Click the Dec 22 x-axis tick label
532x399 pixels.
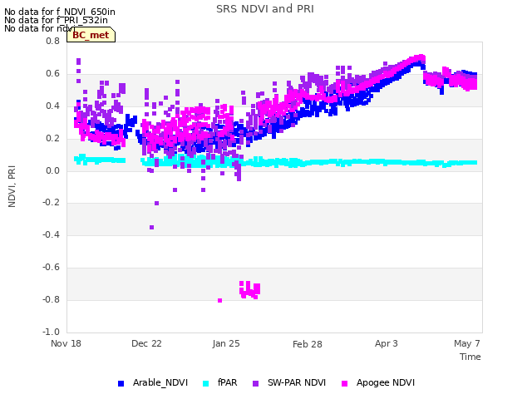coord(146,343)
